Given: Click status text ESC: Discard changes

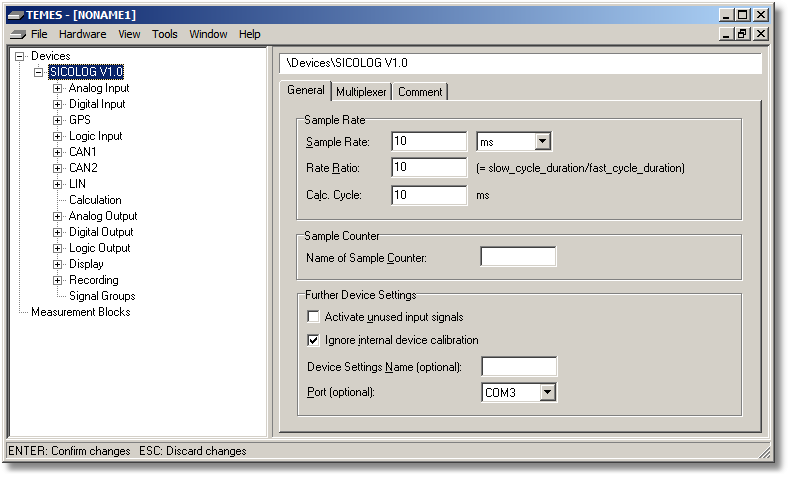Looking at the screenshot, I should 193,451.
